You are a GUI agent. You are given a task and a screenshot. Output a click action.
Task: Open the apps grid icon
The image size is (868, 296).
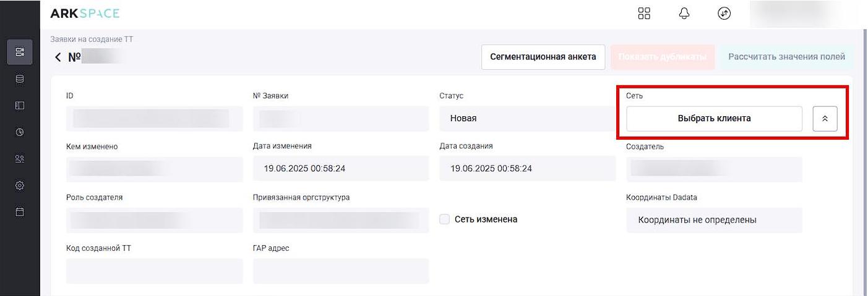coord(644,14)
